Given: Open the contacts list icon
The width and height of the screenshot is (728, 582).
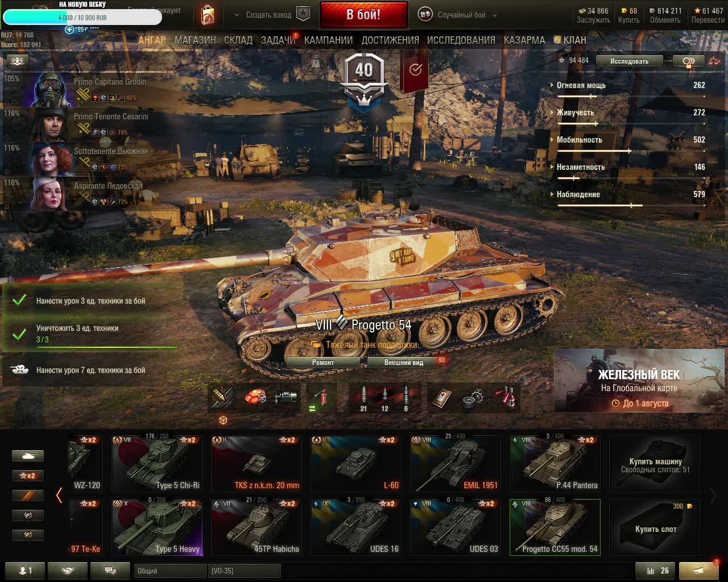Looking at the screenshot, I should click(25, 571).
